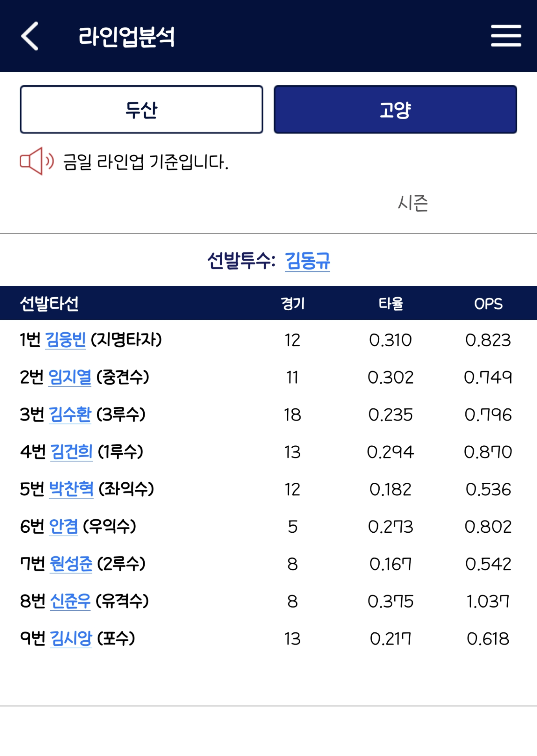The height and width of the screenshot is (756, 537).
Task: Tap the red speaker announcement icon
Action: tap(36, 161)
